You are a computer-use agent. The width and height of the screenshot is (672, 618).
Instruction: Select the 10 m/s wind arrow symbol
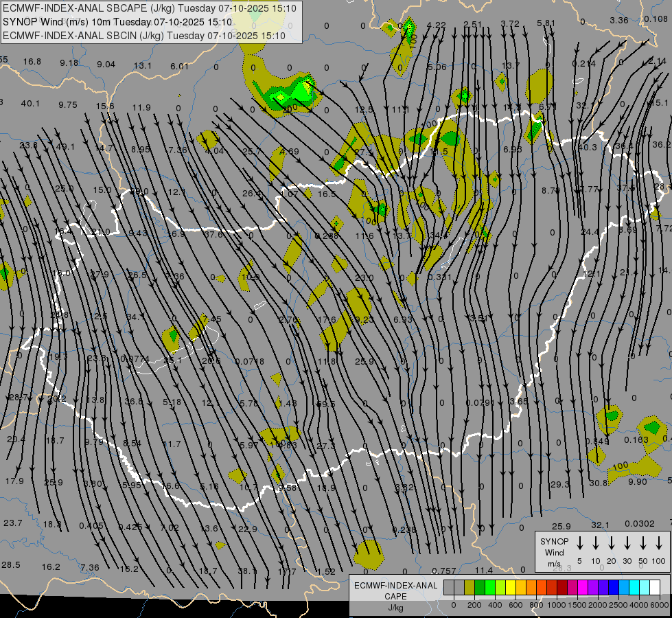(x=596, y=543)
